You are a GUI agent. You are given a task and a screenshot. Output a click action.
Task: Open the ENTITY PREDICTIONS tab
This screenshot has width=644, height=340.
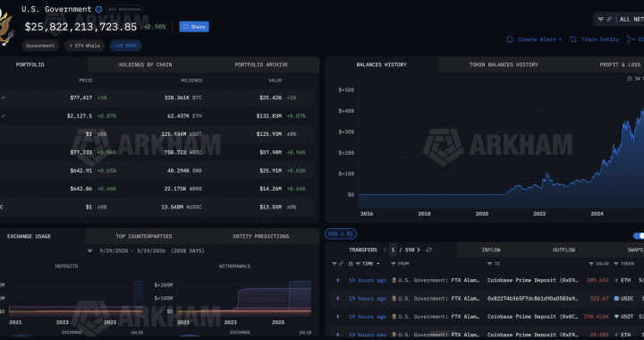point(261,236)
